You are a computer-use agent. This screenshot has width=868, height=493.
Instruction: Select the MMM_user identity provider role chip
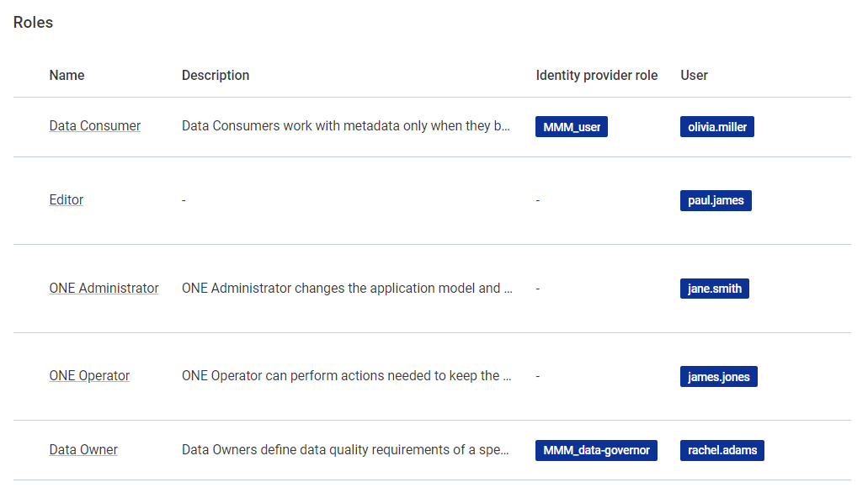click(x=571, y=126)
